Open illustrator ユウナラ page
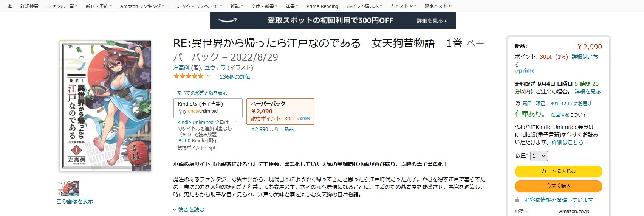This screenshot has width=644, height=216. (215, 68)
